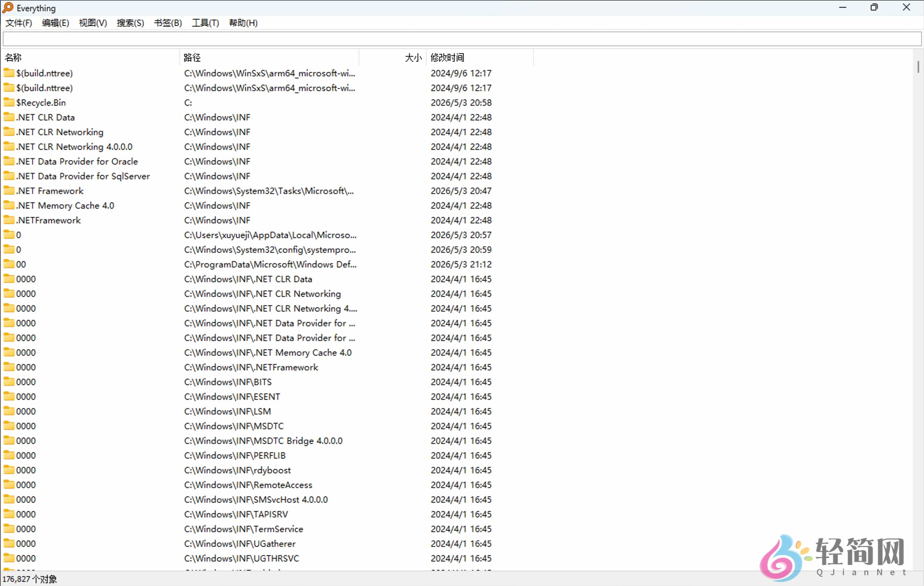
Task: Open the 搜索(S) menu
Action: click(x=130, y=23)
